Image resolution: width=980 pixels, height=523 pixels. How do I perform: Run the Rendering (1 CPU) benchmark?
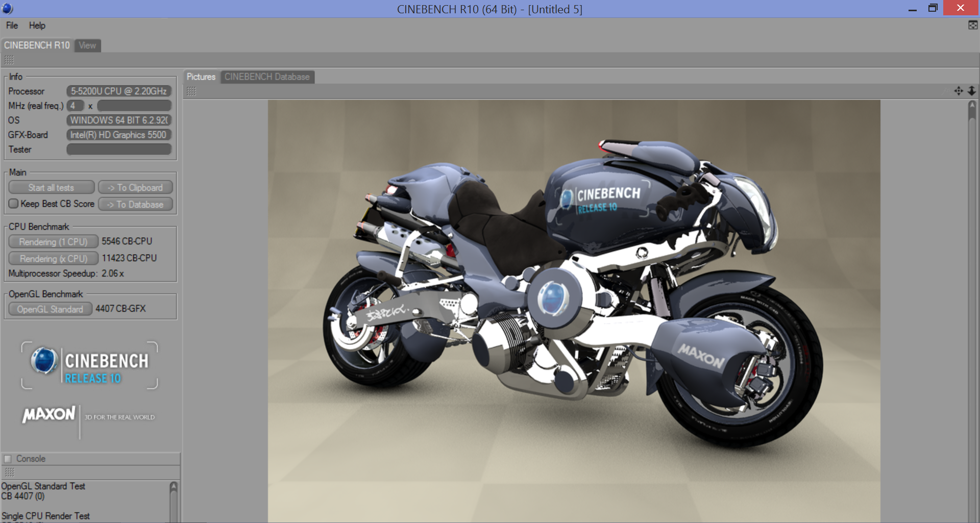coord(53,242)
